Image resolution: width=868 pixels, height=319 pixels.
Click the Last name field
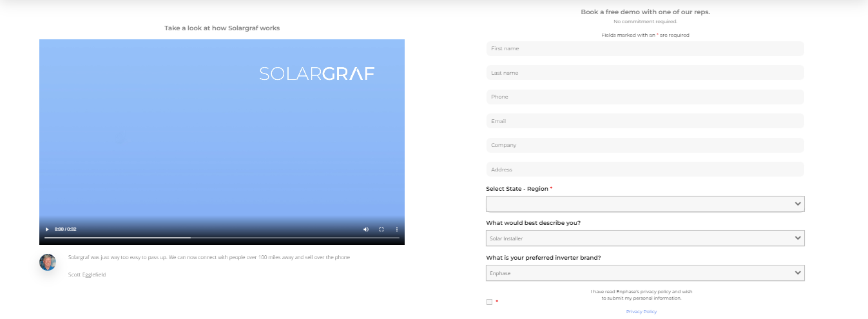tap(645, 73)
